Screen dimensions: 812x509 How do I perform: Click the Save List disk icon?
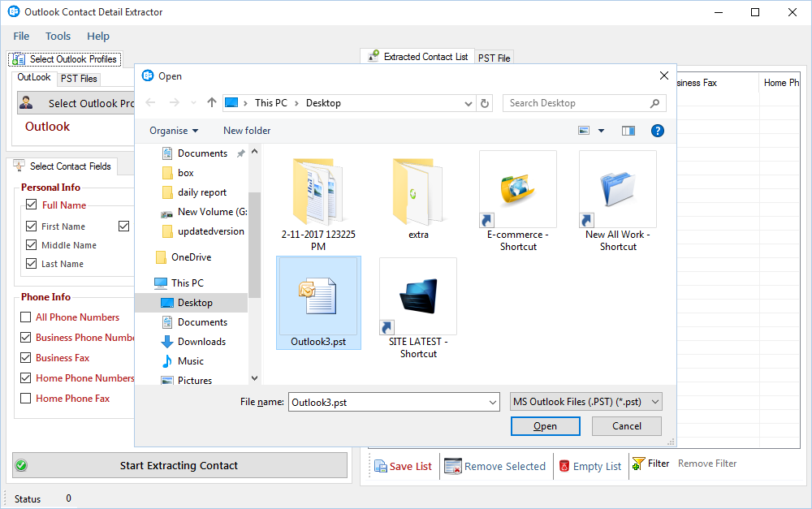point(380,467)
